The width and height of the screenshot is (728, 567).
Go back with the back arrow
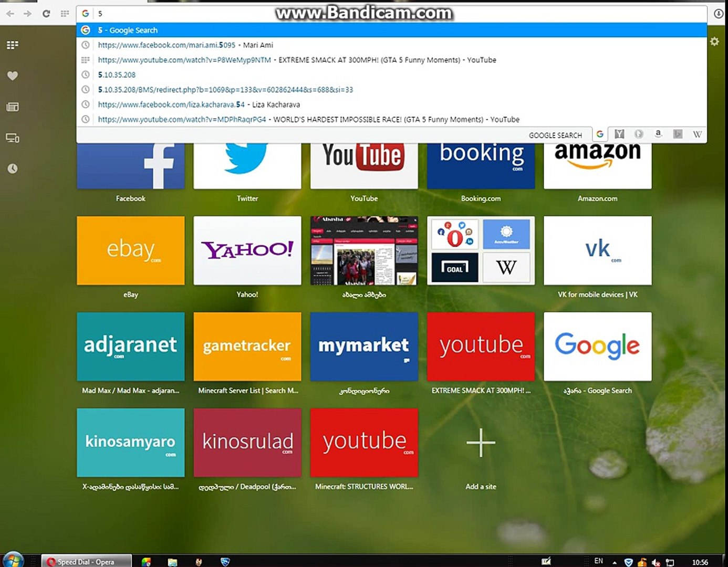10,14
